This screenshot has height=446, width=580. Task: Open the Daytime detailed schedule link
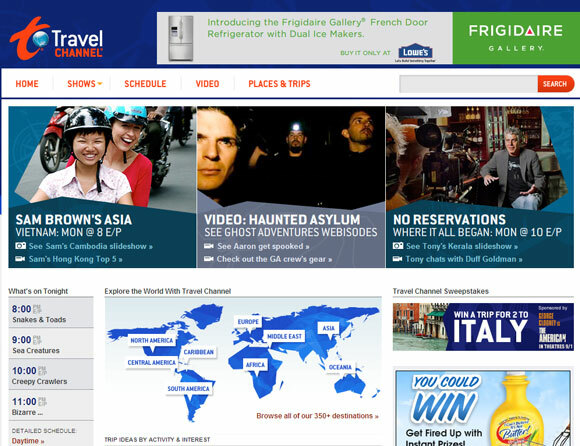28,441
